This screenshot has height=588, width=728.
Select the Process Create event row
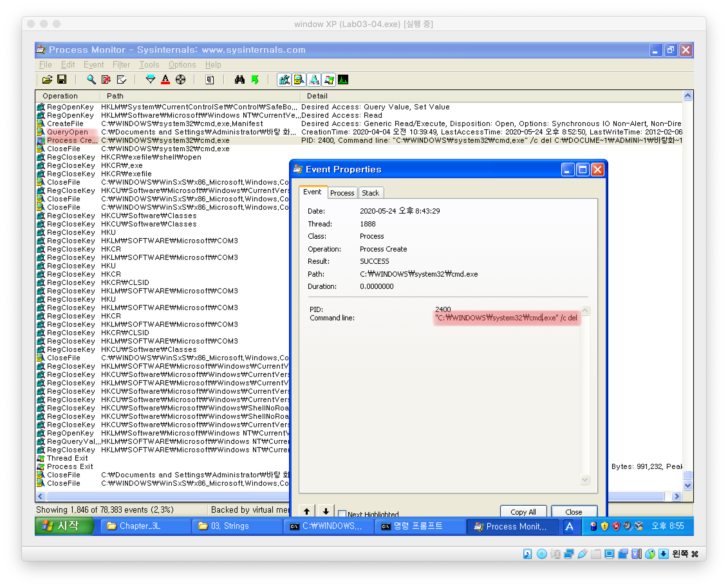coord(359,141)
